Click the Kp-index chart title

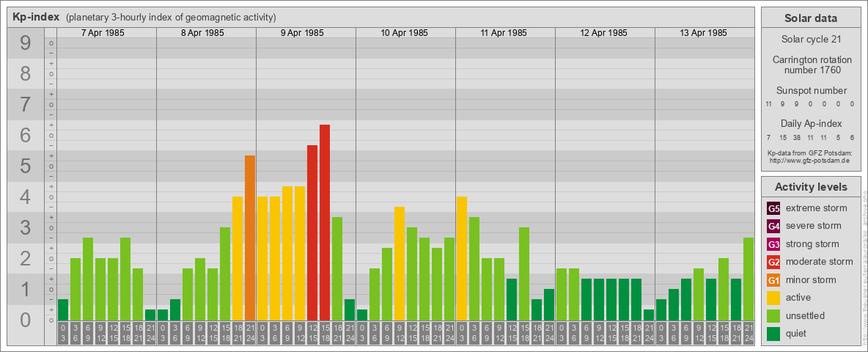click(x=37, y=17)
